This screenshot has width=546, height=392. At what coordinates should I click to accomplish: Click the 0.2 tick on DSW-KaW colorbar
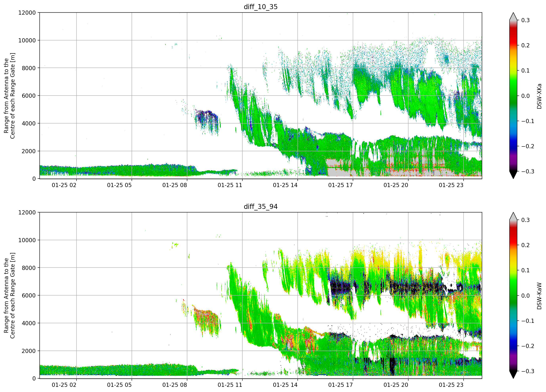[525, 245]
